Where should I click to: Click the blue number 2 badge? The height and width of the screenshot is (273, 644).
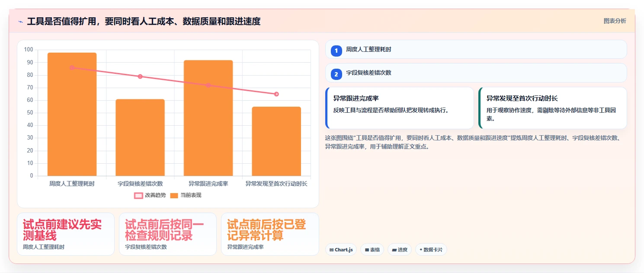tap(336, 74)
